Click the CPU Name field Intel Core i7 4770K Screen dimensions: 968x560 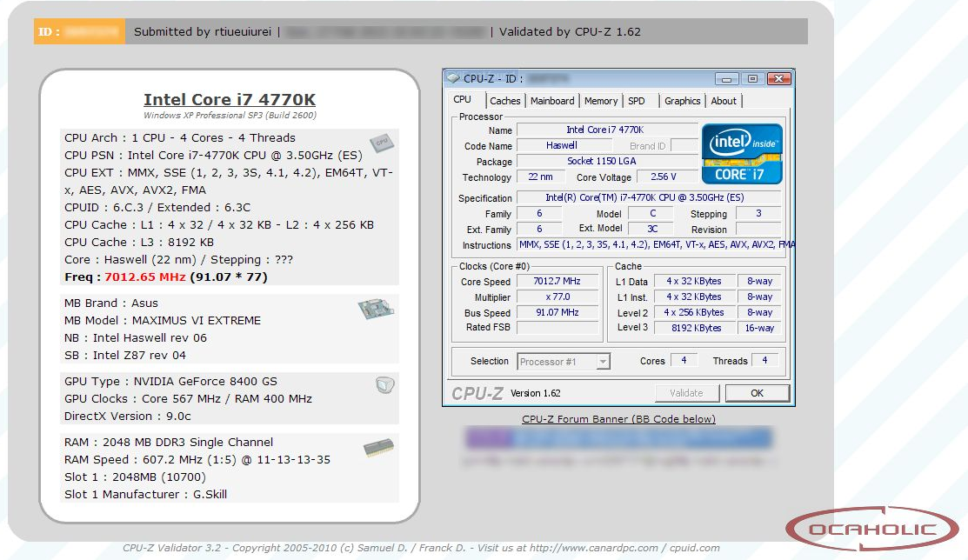605,130
